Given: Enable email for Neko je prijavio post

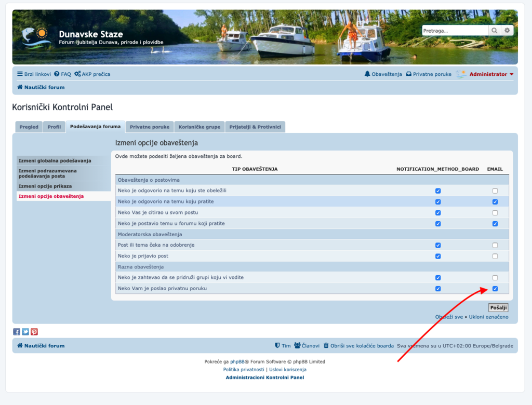Looking at the screenshot, I should tap(495, 256).
